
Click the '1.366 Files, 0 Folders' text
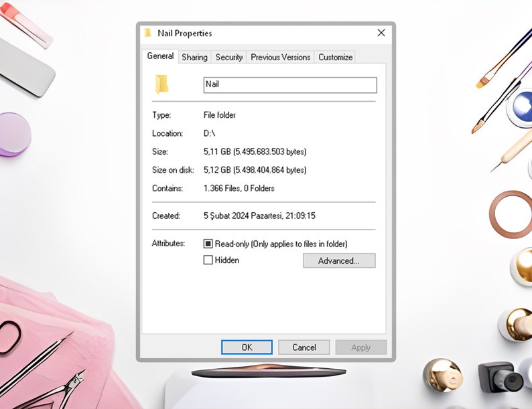point(239,188)
